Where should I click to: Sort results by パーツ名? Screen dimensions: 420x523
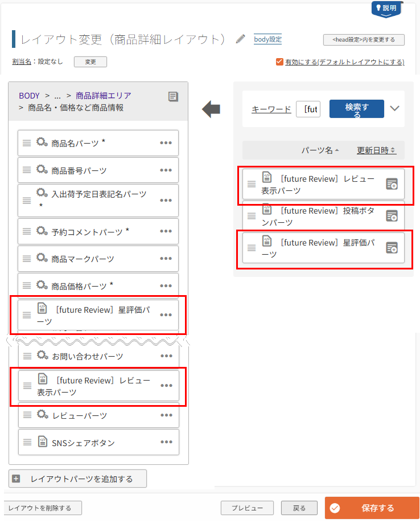(x=320, y=150)
